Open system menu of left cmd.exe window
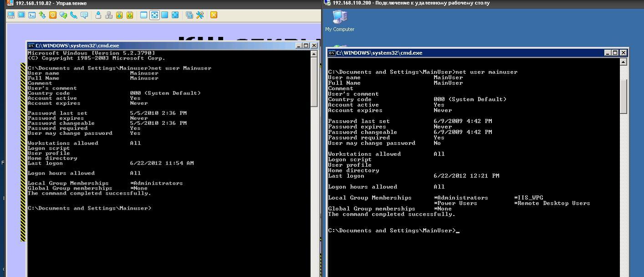 point(31,46)
